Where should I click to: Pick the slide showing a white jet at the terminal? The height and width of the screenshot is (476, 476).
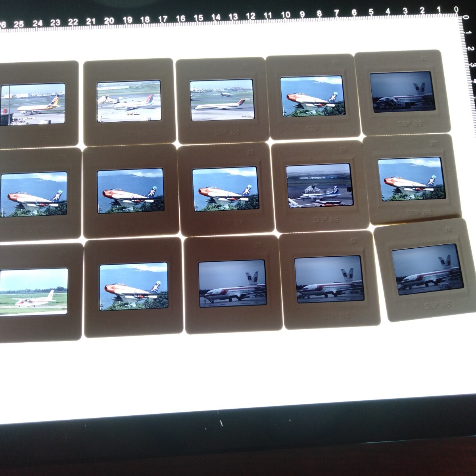click(x=129, y=102)
